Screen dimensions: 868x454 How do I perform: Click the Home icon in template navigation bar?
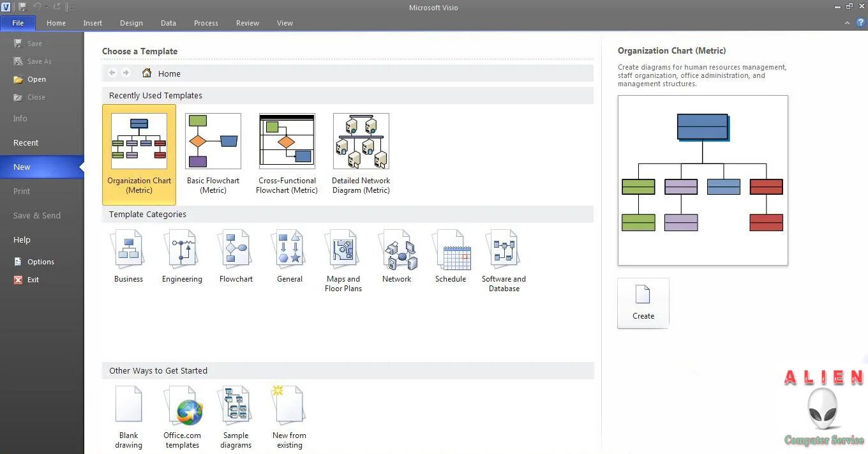click(147, 73)
